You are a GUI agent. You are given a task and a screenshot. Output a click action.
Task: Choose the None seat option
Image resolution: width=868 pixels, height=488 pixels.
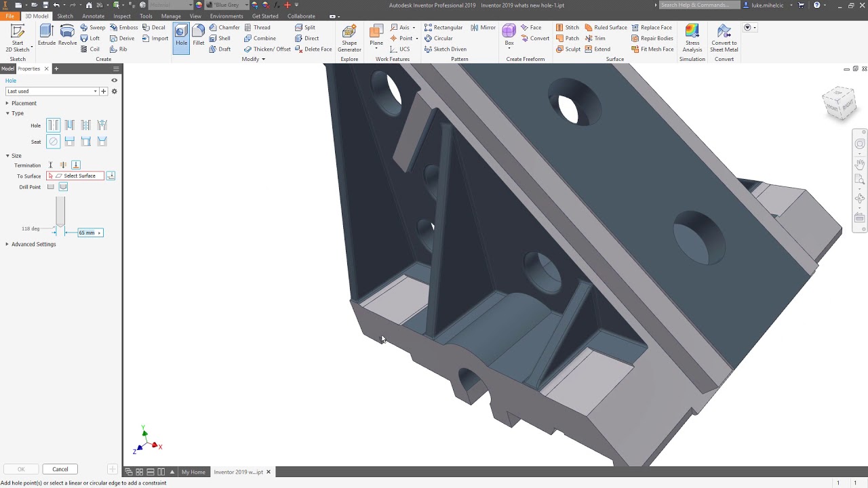(54, 141)
